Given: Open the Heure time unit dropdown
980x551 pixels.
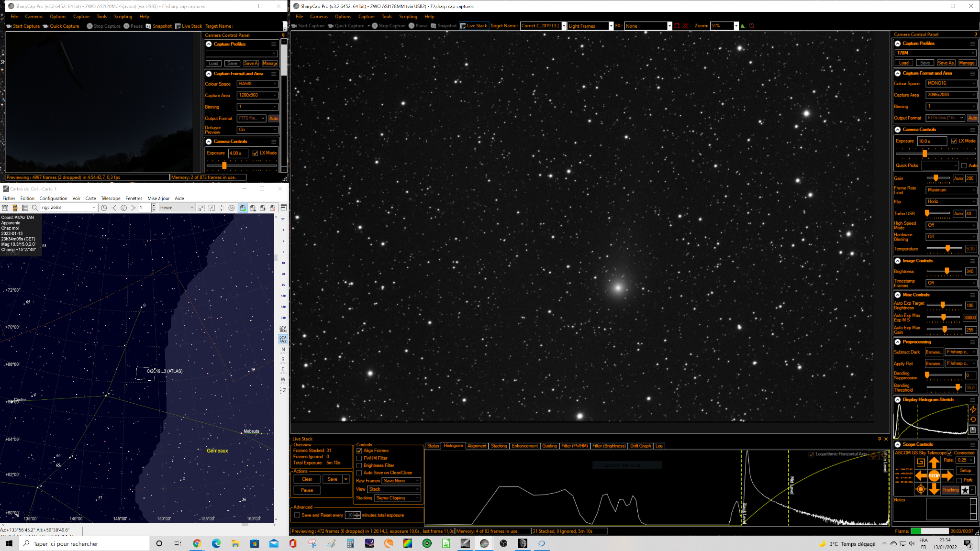Looking at the screenshot, I should (177, 208).
